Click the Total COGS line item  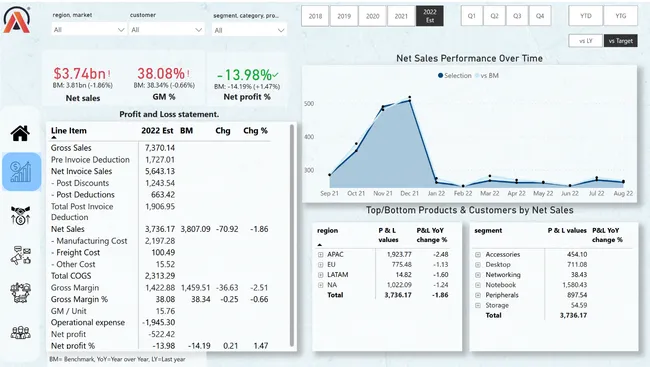coord(71,276)
